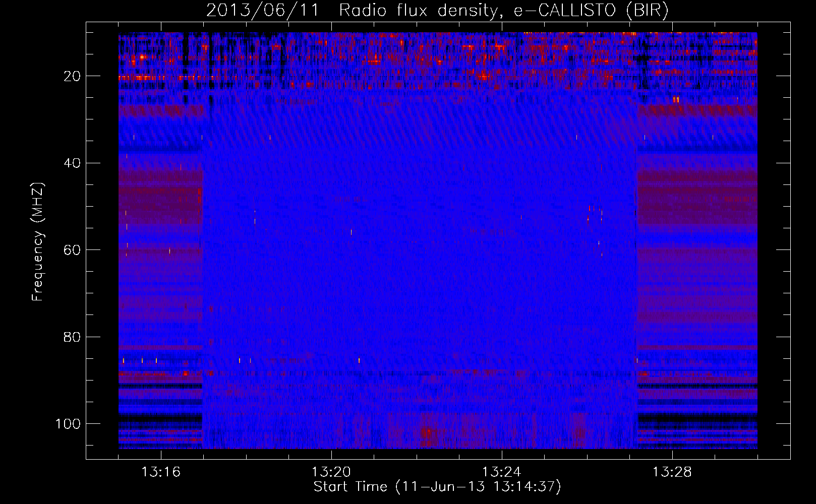
Task: Click the y-axis tick label '60'
Action: (x=72, y=250)
